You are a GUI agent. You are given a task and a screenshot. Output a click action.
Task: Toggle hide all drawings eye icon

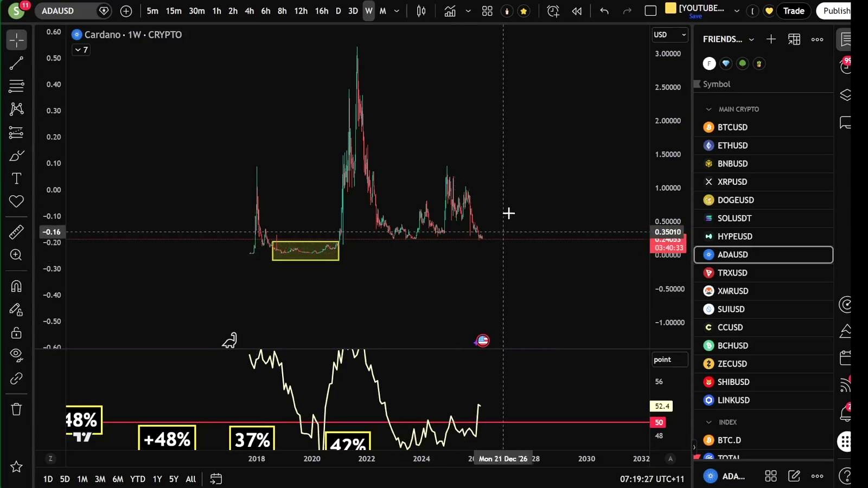[16, 355]
